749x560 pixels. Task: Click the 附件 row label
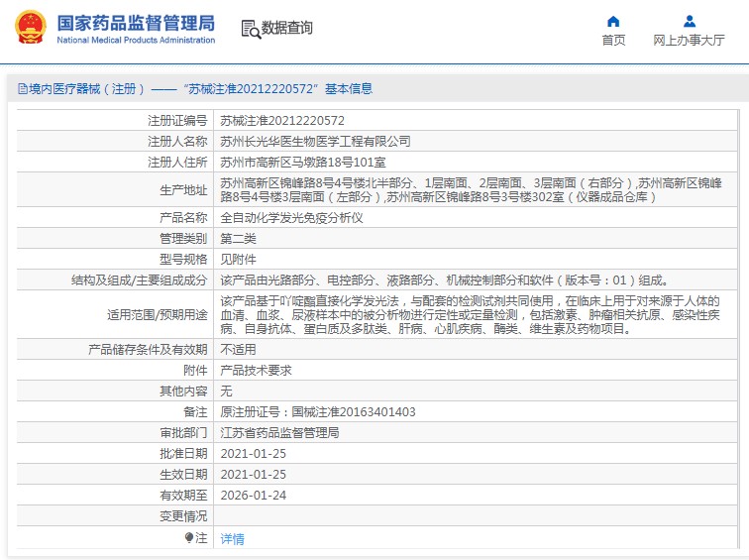click(195, 371)
